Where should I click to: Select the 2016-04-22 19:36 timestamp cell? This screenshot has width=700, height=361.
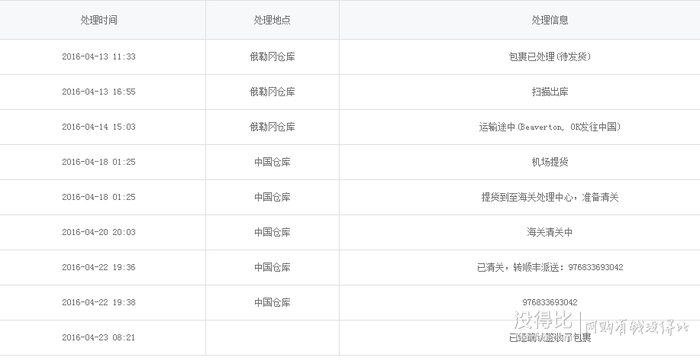click(99, 267)
